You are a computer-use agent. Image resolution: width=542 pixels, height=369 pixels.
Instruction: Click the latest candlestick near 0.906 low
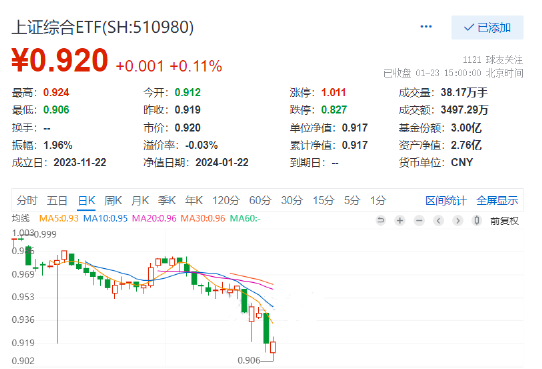[x=273, y=347]
